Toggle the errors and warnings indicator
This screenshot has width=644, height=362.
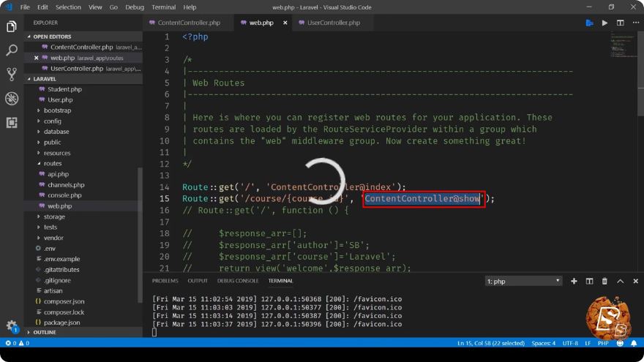coord(18,343)
